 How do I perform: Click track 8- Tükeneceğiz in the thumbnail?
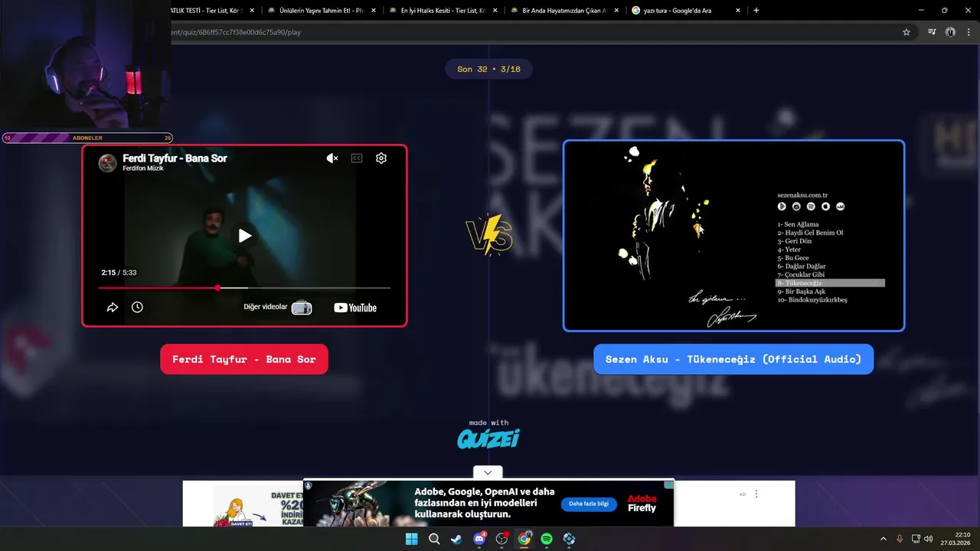831,283
